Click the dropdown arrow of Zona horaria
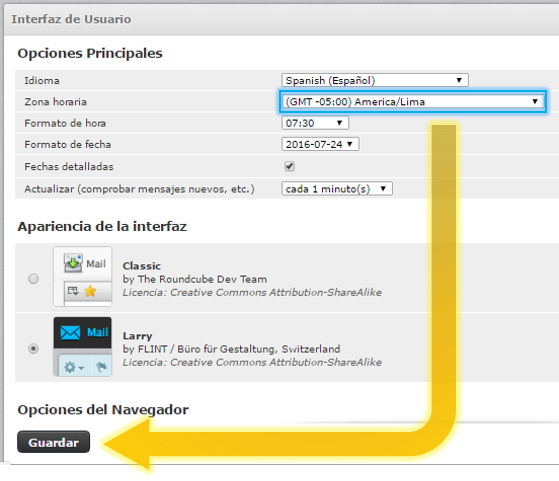Image resolution: width=559 pixels, height=481 pixels. [x=535, y=102]
